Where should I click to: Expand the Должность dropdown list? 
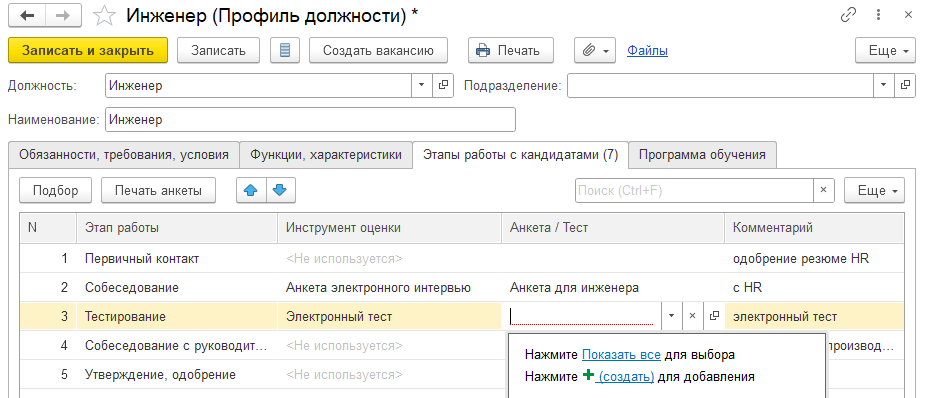click(x=421, y=85)
